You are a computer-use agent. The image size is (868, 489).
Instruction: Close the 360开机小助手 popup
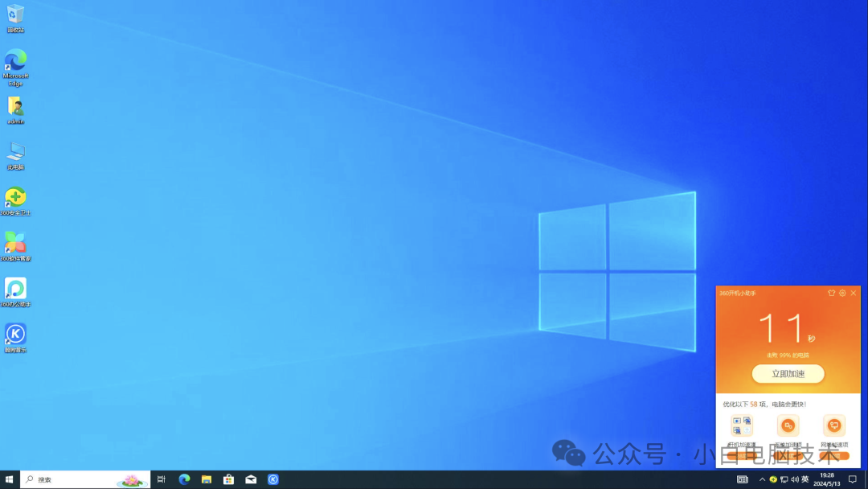pyautogui.click(x=854, y=293)
